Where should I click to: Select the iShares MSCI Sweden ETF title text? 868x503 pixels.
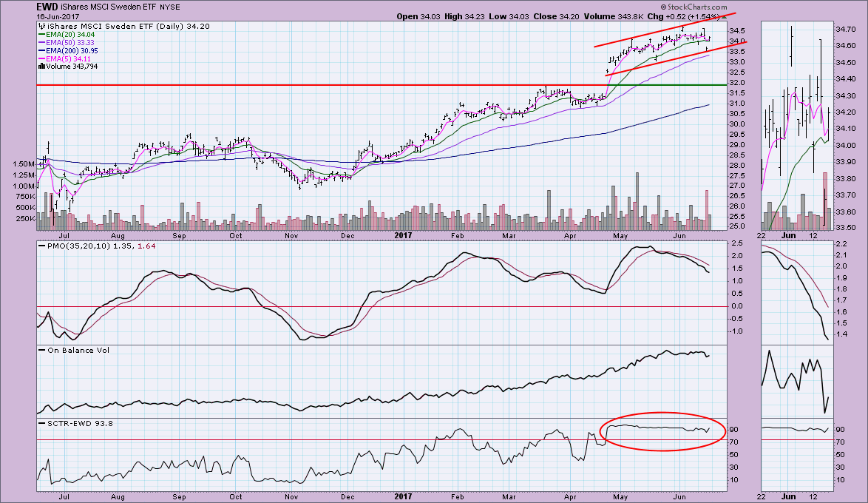point(109,7)
